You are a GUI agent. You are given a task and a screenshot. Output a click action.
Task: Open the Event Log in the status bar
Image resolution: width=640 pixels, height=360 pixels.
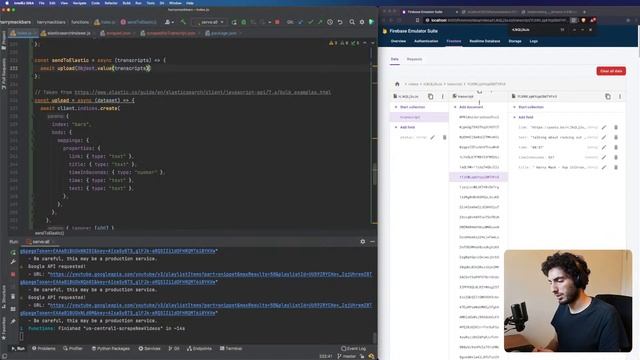tap(353, 349)
